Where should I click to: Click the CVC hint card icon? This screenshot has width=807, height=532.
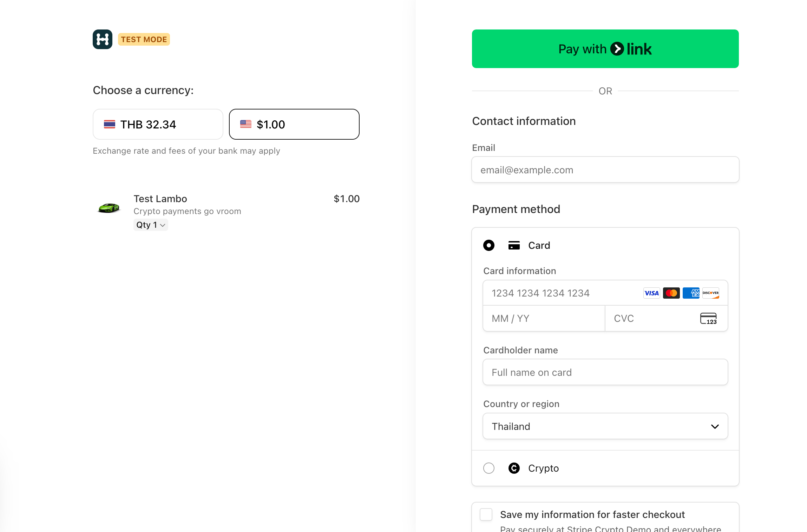tap(708, 318)
